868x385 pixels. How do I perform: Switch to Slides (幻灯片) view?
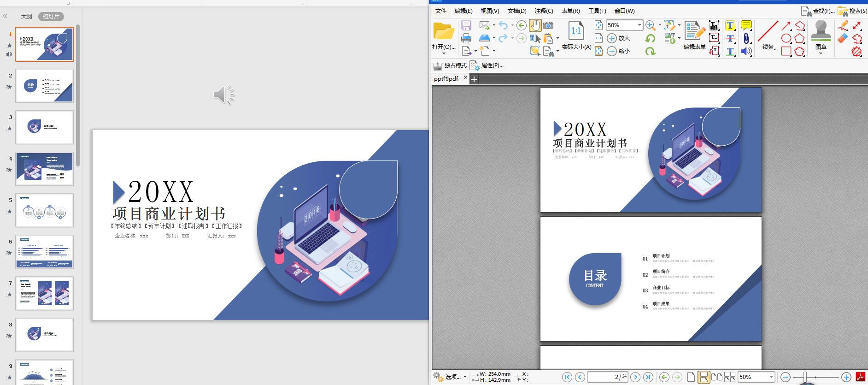(51, 16)
